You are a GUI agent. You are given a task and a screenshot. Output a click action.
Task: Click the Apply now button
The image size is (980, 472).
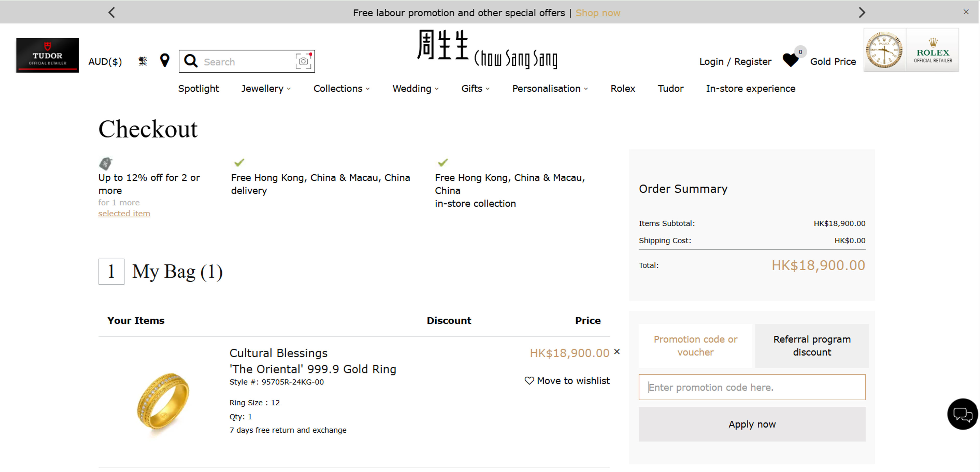click(x=752, y=424)
